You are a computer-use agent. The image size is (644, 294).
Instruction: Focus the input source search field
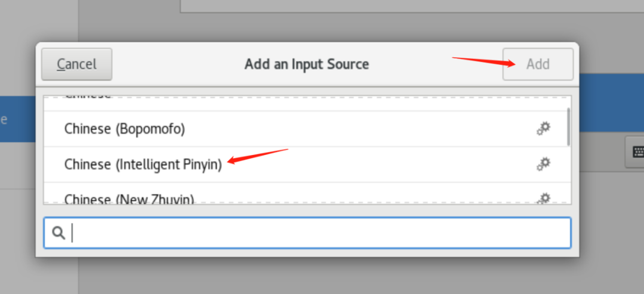tap(307, 233)
